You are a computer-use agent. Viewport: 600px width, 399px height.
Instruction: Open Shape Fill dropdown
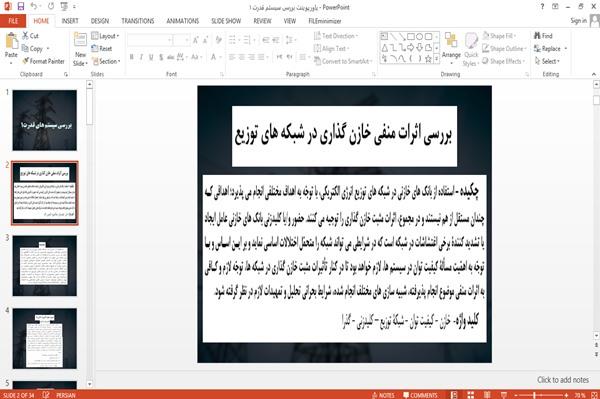click(499, 36)
